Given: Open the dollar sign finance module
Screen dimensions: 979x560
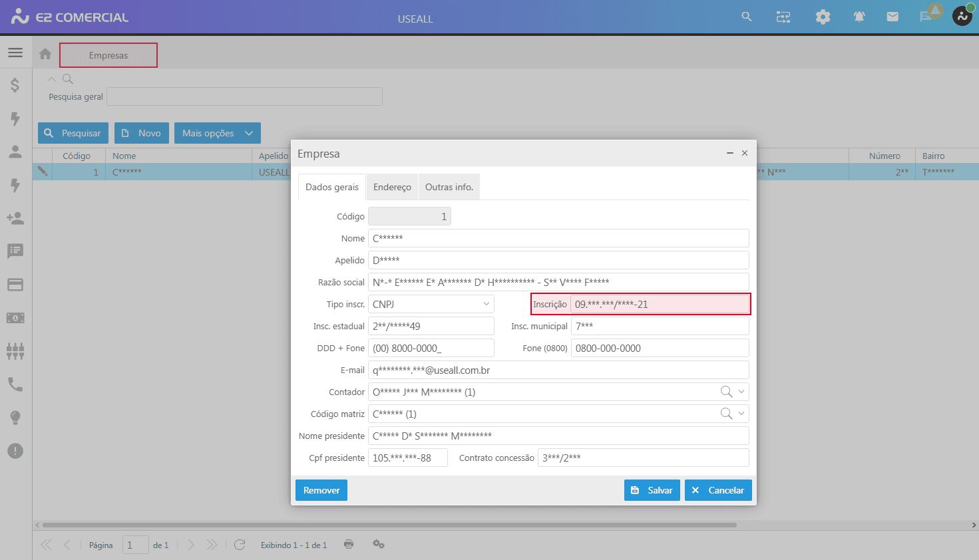Looking at the screenshot, I should pos(15,85).
